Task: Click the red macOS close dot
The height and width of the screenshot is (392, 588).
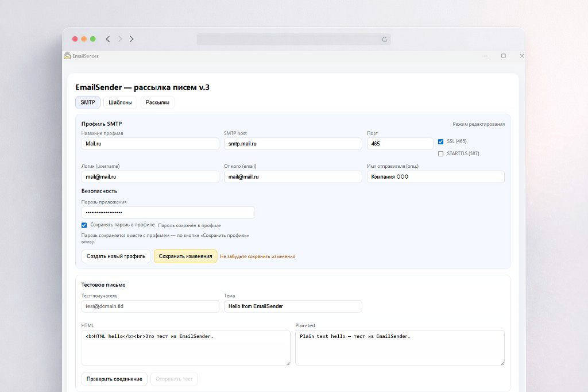Action: [x=75, y=39]
